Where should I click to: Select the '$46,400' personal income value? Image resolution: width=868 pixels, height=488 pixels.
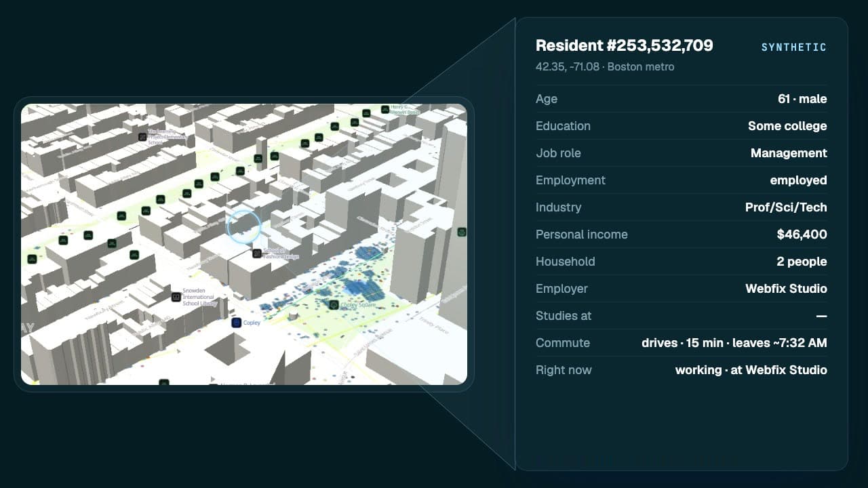[x=802, y=235]
